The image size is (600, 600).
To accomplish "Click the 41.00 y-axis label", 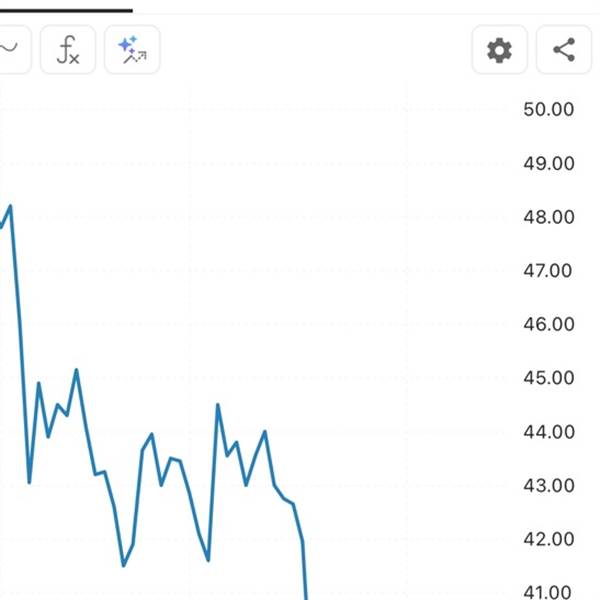I will pos(548,592).
